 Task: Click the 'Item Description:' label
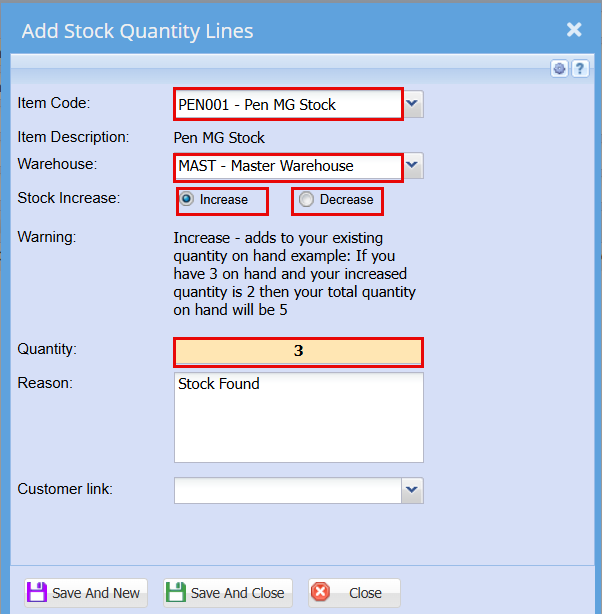(x=73, y=137)
